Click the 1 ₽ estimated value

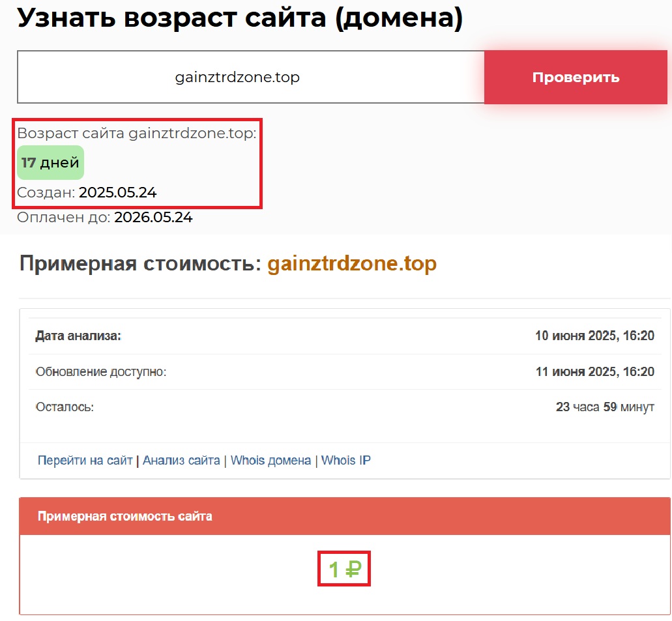point(344,570)
